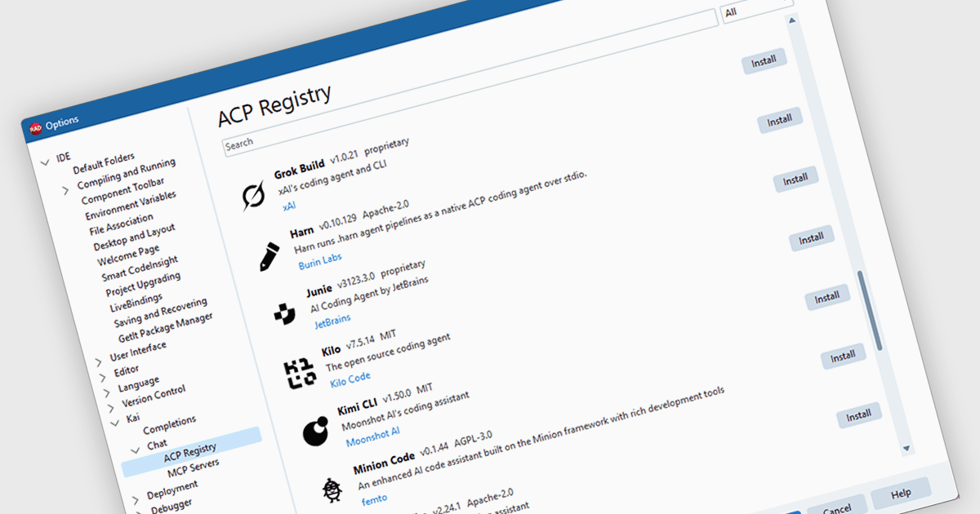Open the Burin Labs link
980x514 pixels.
[x=319, y=262]
